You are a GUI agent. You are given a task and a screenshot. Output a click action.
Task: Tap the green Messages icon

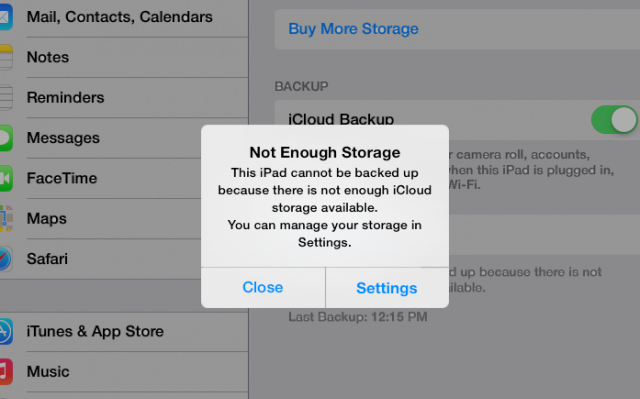[6, 138]
